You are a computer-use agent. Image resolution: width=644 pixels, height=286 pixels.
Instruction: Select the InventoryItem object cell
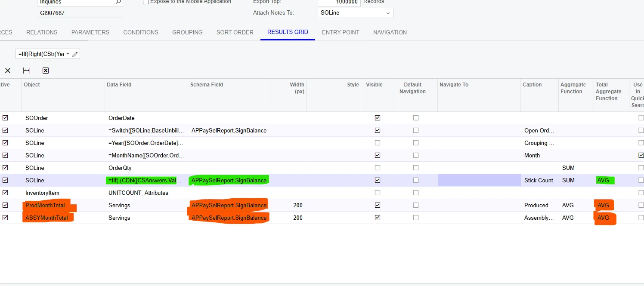[63, 193]
